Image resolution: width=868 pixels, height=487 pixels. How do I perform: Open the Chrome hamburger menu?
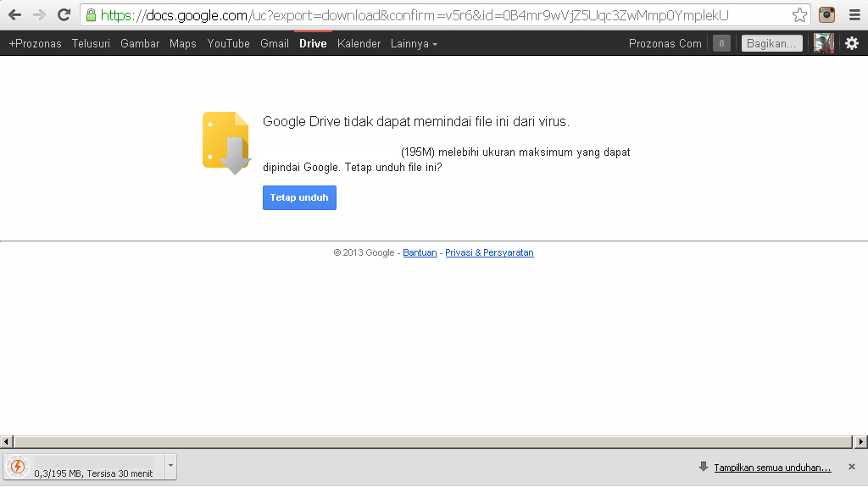coord(854,15)
